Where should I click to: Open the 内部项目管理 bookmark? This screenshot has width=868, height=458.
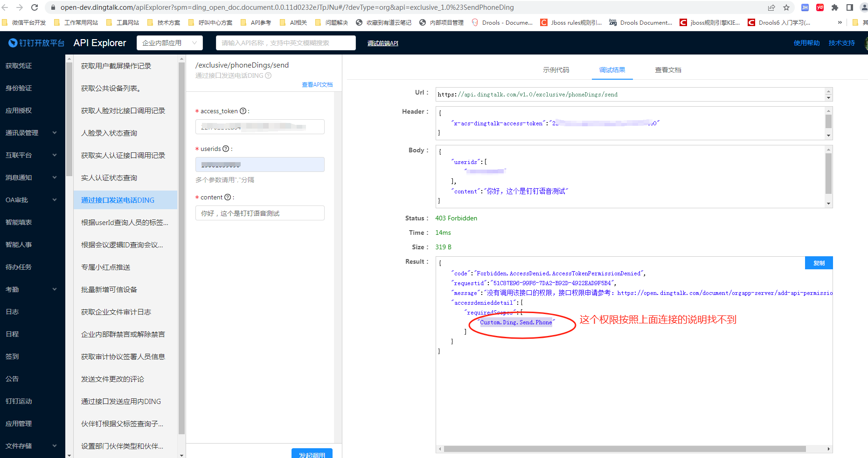(x=441, y=22)
